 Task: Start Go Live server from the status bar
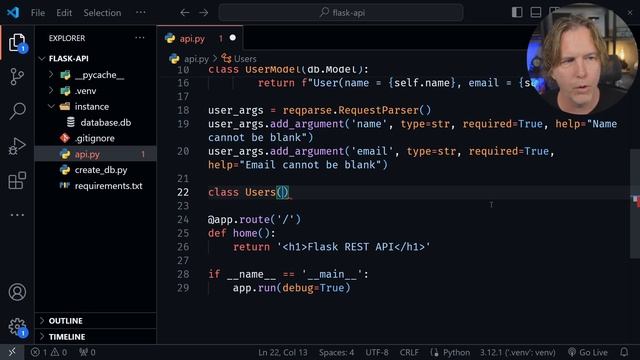(x=588, y=352)
